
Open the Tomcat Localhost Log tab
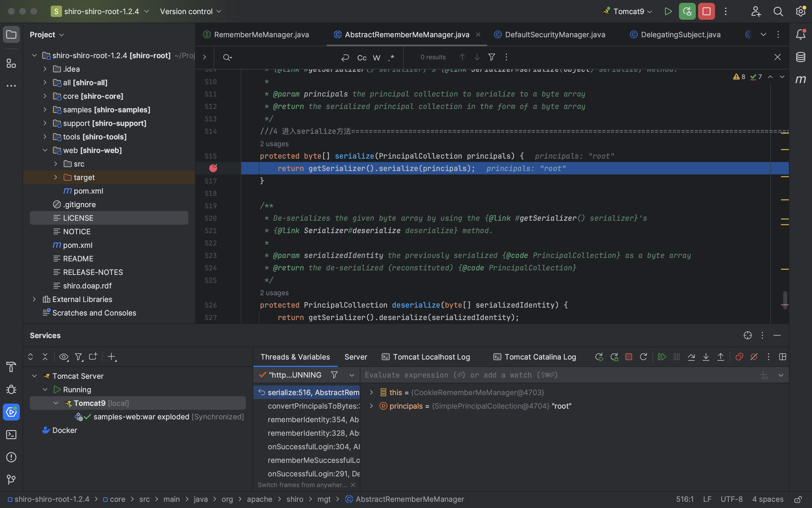coord(426,357)
